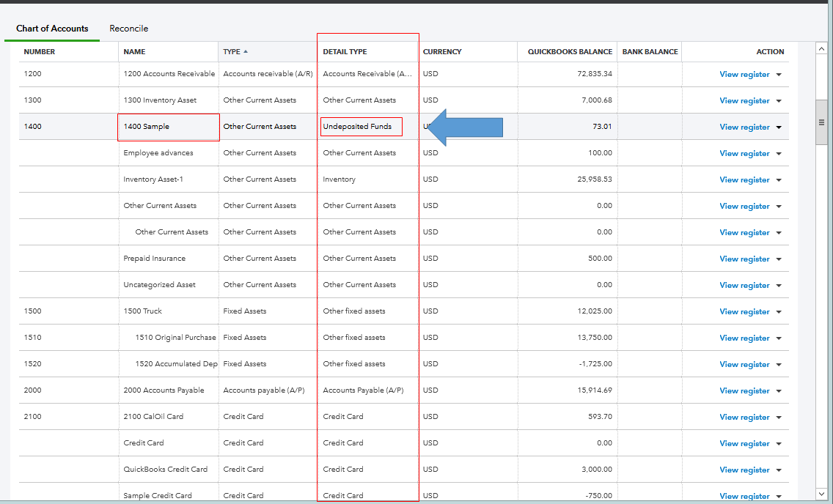Switch to the Reconcile tab
This screenshot has width=833, height=504.
click(128, 29)
